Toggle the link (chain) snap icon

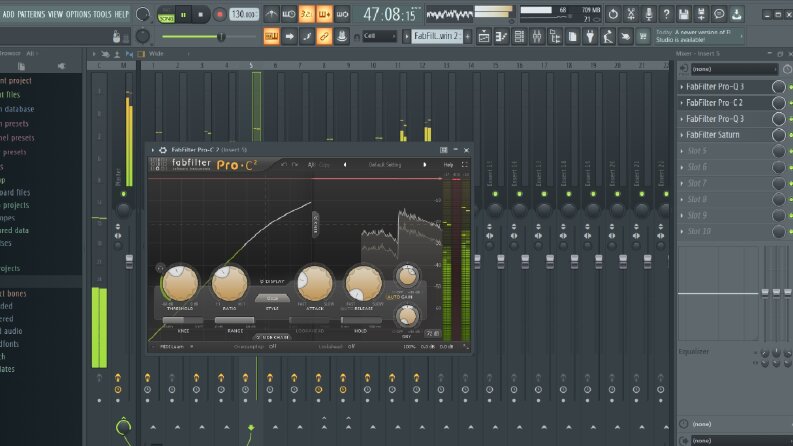(x=324, y=36)
